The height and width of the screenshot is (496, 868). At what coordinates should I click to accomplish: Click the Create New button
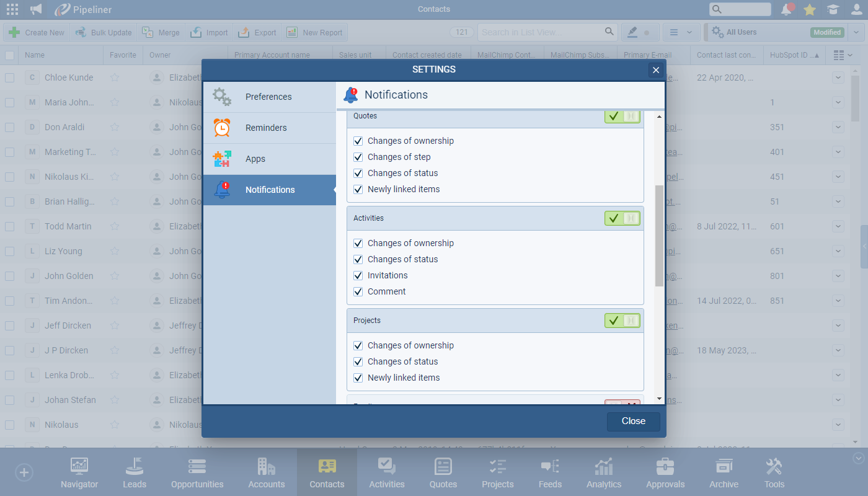37,33
